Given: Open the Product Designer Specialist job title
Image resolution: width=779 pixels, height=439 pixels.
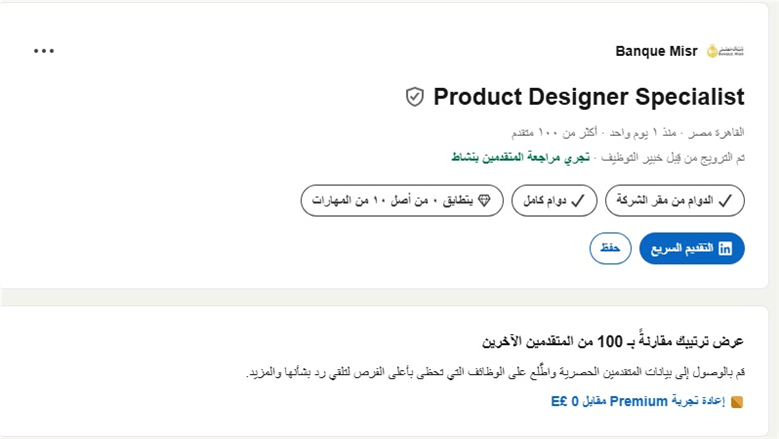Looking at the screenshot, I should (589, 96).
